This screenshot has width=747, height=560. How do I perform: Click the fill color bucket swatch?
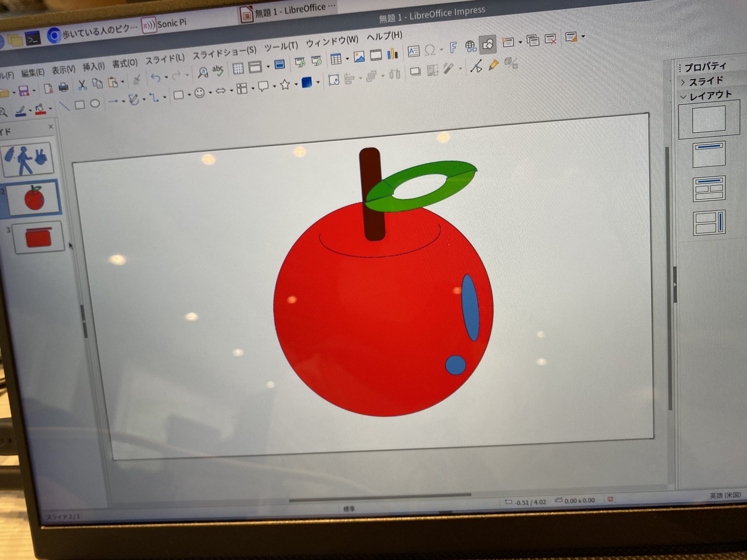tap(40, 110)
